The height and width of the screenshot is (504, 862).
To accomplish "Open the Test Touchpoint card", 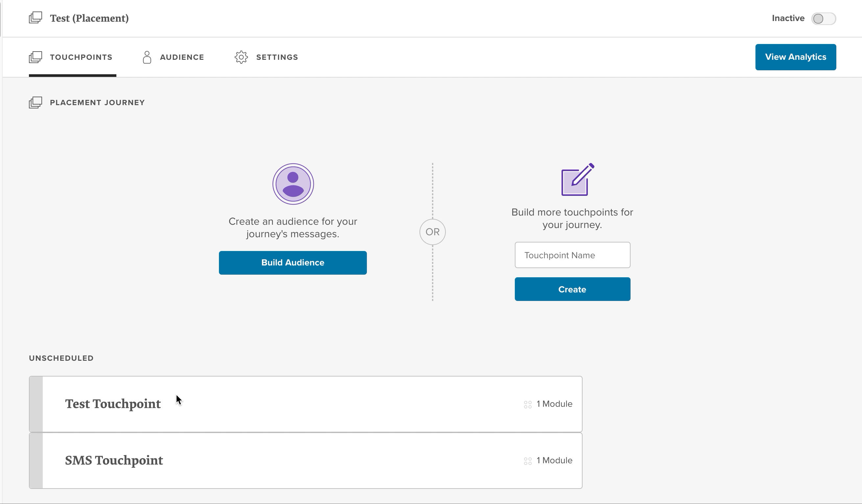I will [305, 404].
